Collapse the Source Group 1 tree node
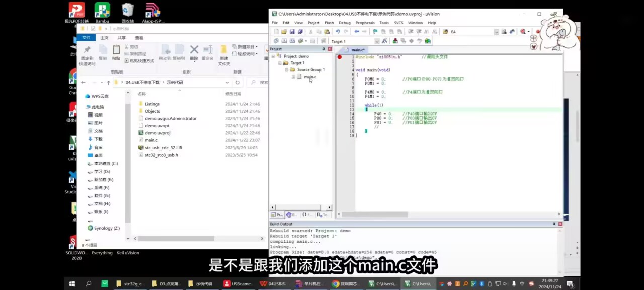 point(286,70)
